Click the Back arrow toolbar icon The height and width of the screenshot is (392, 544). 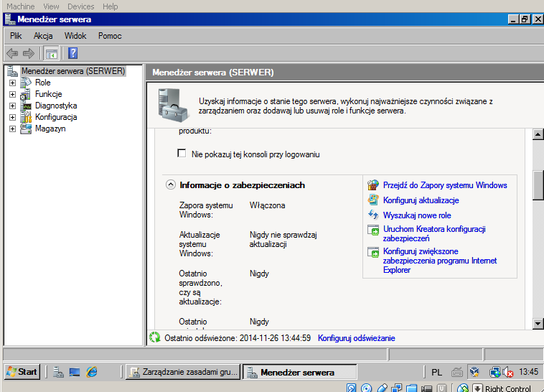tap(12, 53)
